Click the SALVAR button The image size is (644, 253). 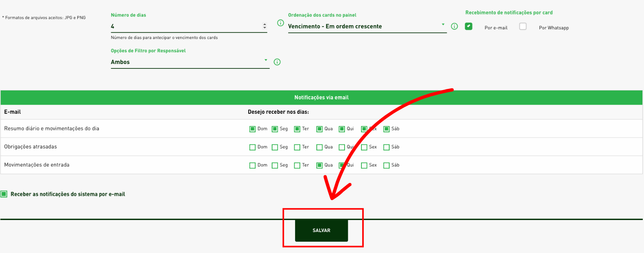pyautogui.click(x=321, y=230)
